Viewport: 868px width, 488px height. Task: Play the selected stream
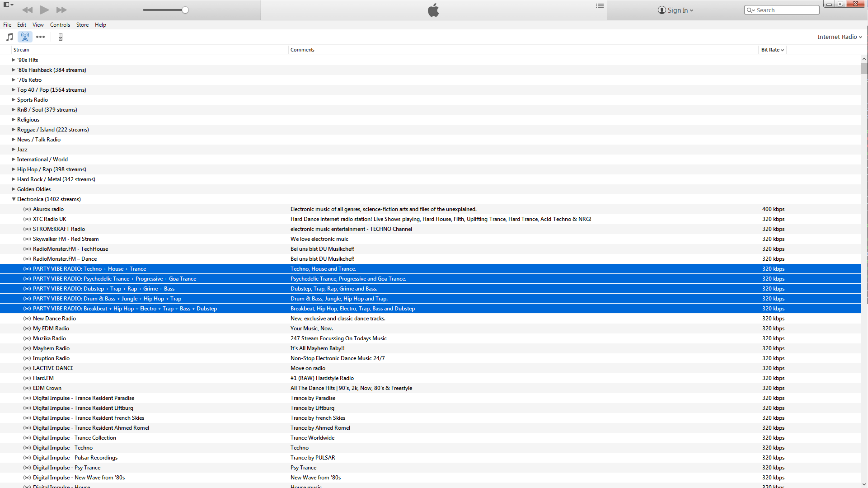click(x=44, y=9)
